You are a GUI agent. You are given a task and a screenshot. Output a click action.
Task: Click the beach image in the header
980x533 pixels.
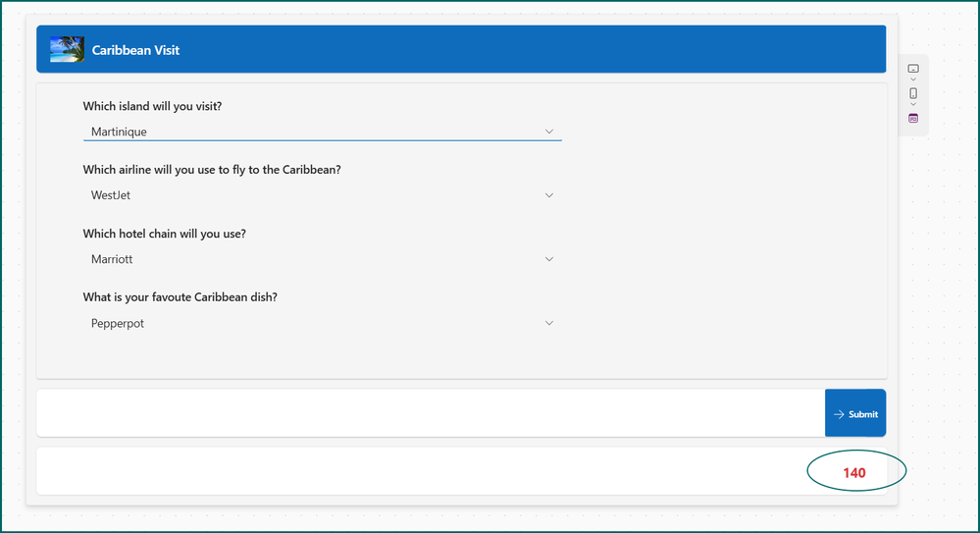click(67, 49)
